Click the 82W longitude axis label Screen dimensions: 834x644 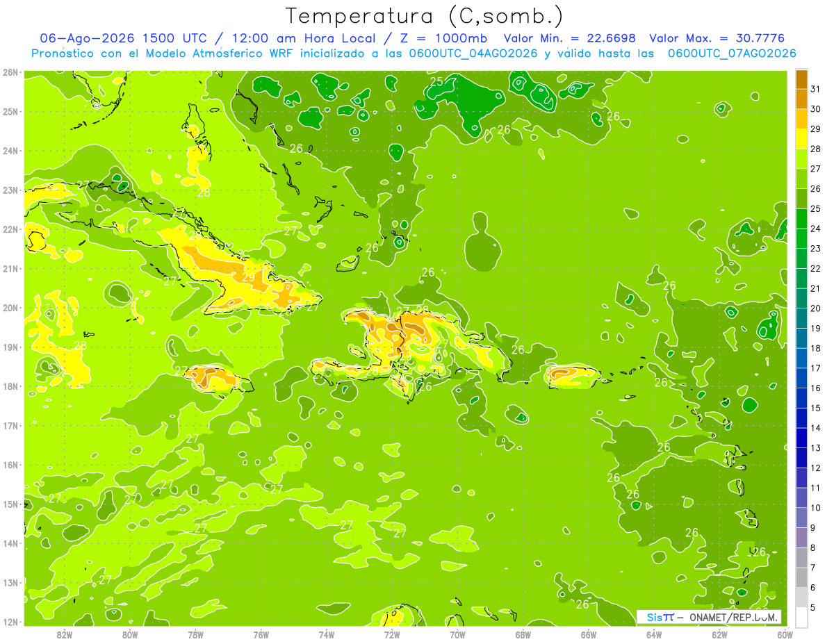(x=64, y=634)
